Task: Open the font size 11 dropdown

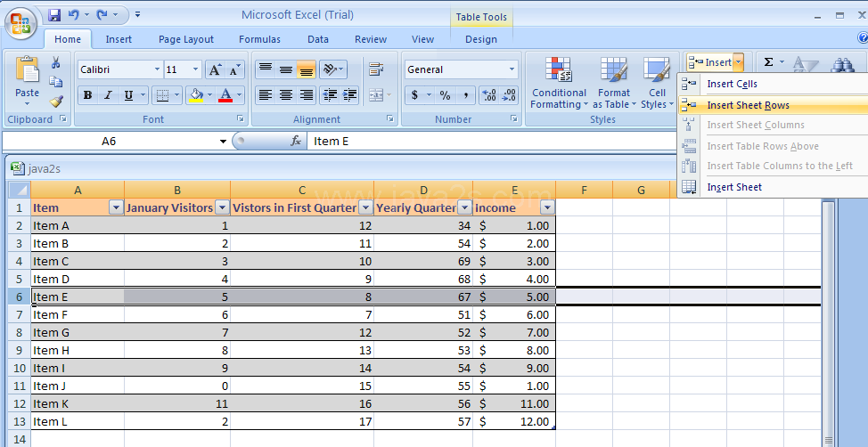Action: click(x=195, y=69)
